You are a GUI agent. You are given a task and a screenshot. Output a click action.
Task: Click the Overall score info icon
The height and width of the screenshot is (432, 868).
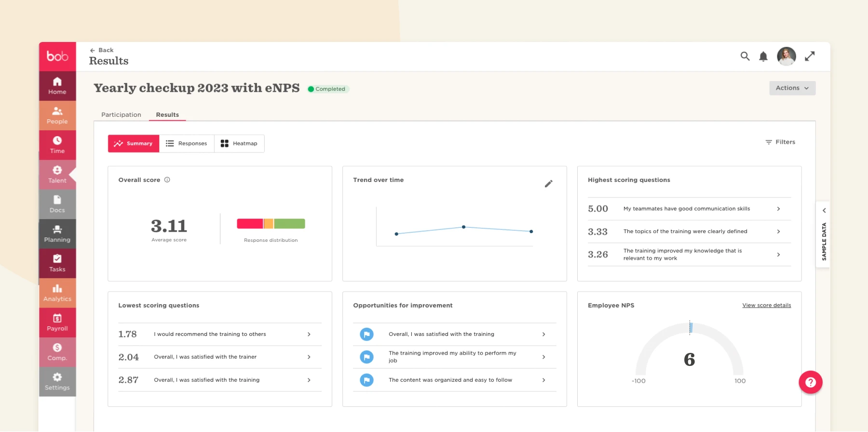point(167,180)
